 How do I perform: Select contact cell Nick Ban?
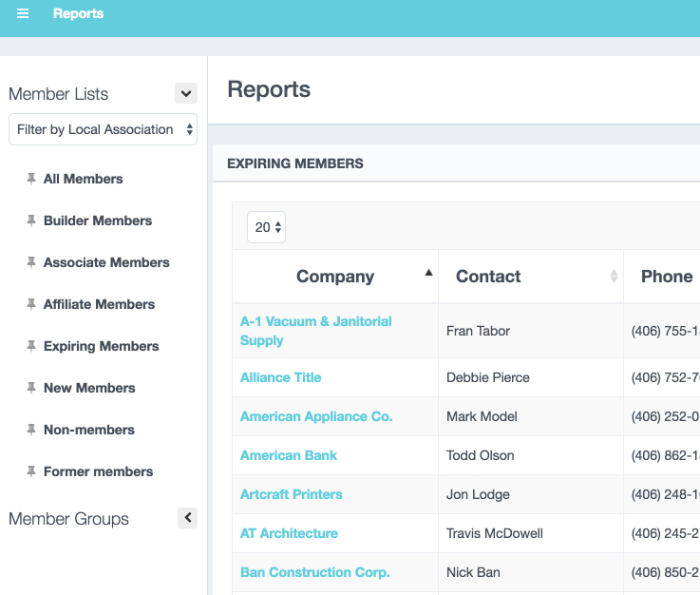473,572
